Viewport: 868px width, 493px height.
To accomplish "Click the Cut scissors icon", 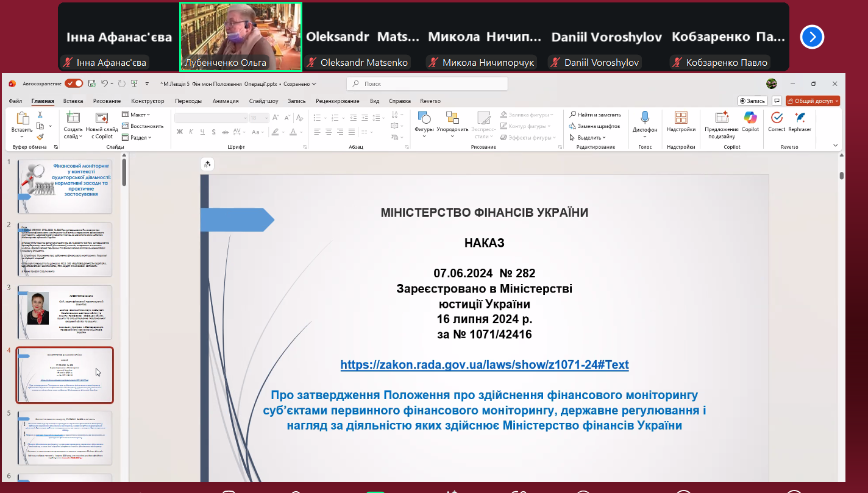I will (40, 115).
